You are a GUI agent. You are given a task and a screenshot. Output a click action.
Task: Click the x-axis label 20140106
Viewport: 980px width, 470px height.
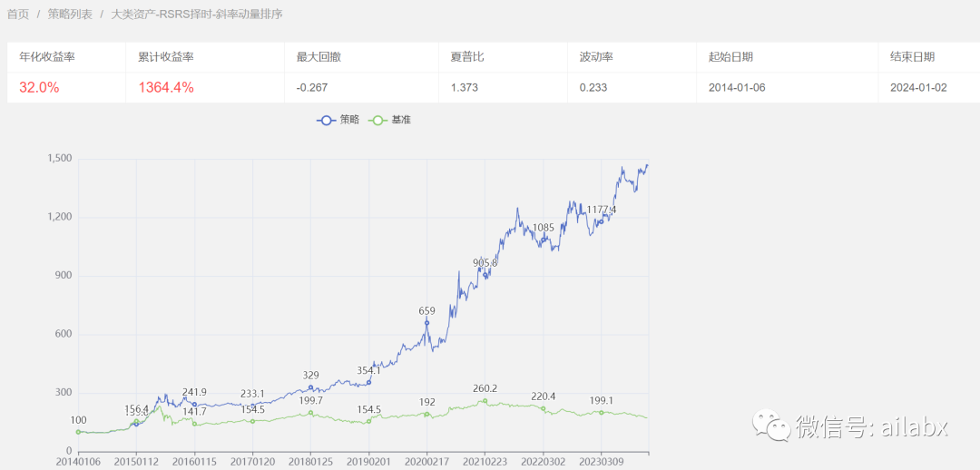point(78,463)
